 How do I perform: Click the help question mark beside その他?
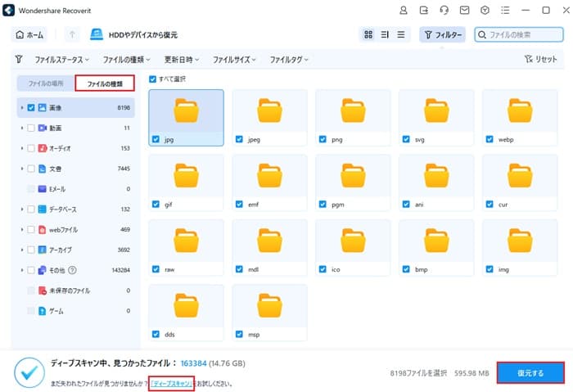(72, 270)
